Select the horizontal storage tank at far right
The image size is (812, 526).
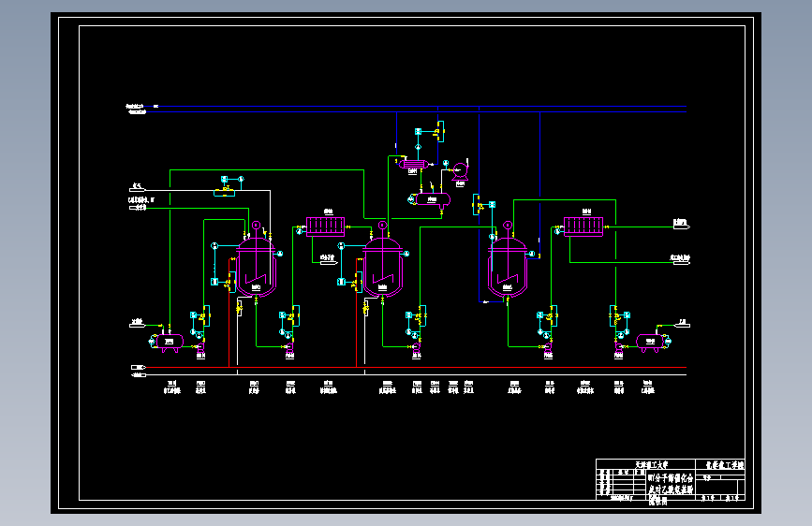pyautogui.click(x=650, y=342)
